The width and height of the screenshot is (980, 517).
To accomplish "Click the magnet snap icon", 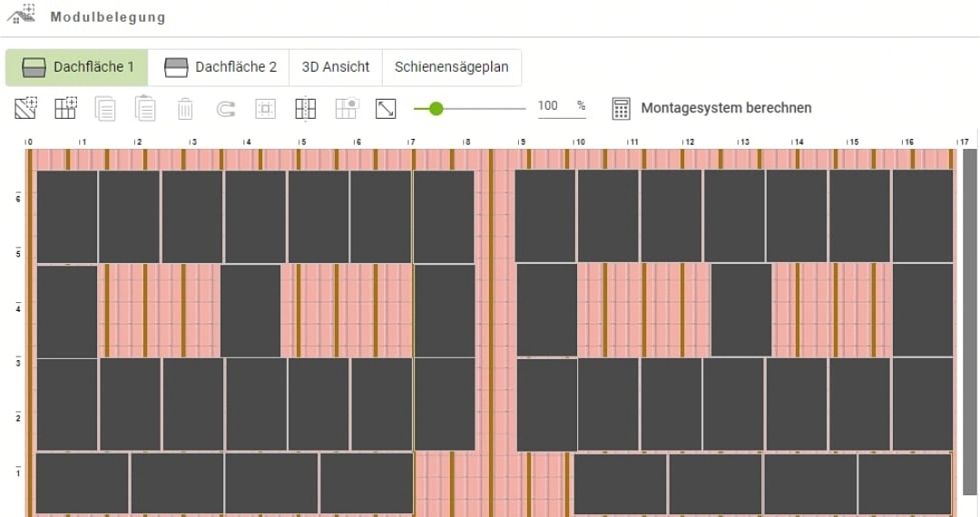I will click(226, 109).
